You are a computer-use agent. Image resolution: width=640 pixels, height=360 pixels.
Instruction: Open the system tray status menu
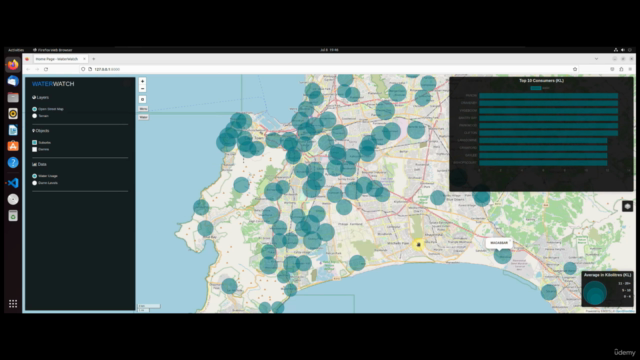coord(623,50)
